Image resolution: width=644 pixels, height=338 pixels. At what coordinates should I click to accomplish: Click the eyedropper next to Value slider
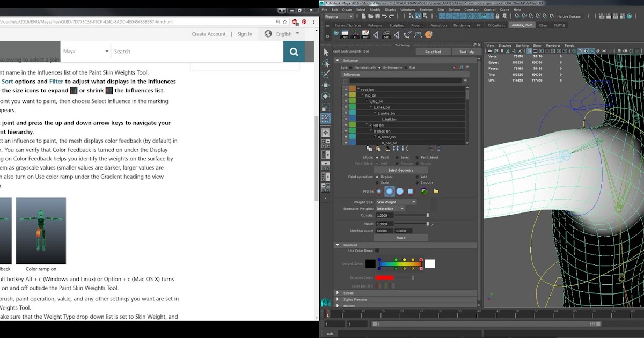pyautogui.click(x=433, y=224)
